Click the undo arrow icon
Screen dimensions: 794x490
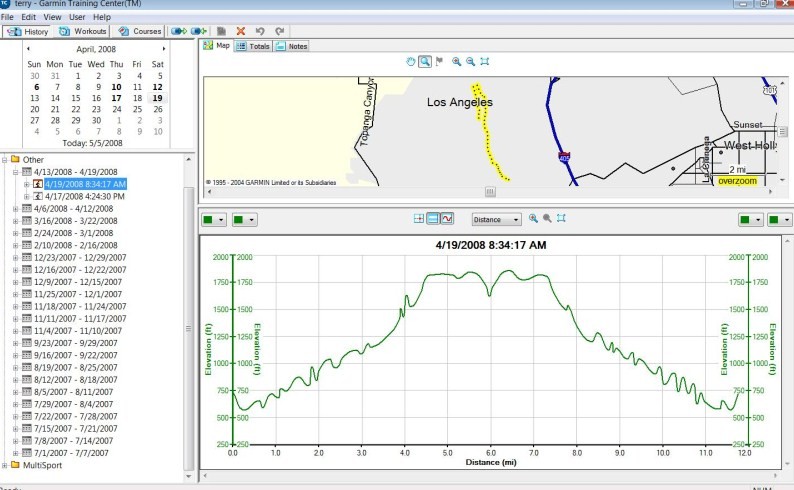tap(260, 31)
